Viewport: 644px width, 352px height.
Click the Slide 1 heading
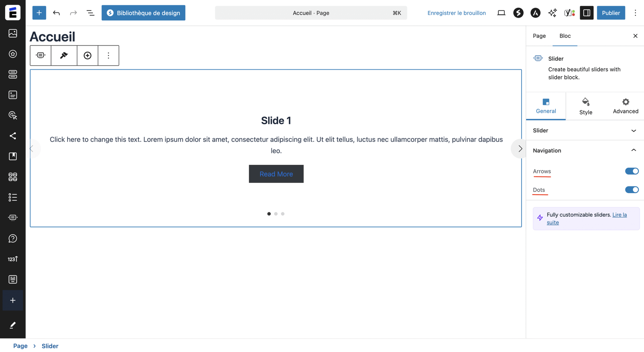(276, 120)
